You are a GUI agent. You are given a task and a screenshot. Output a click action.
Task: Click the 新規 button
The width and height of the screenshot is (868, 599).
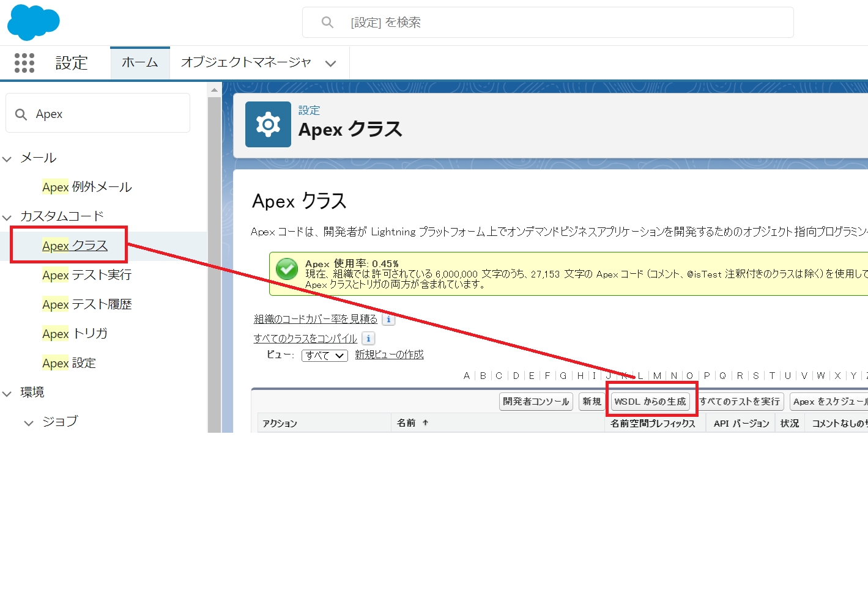(592, 402)
